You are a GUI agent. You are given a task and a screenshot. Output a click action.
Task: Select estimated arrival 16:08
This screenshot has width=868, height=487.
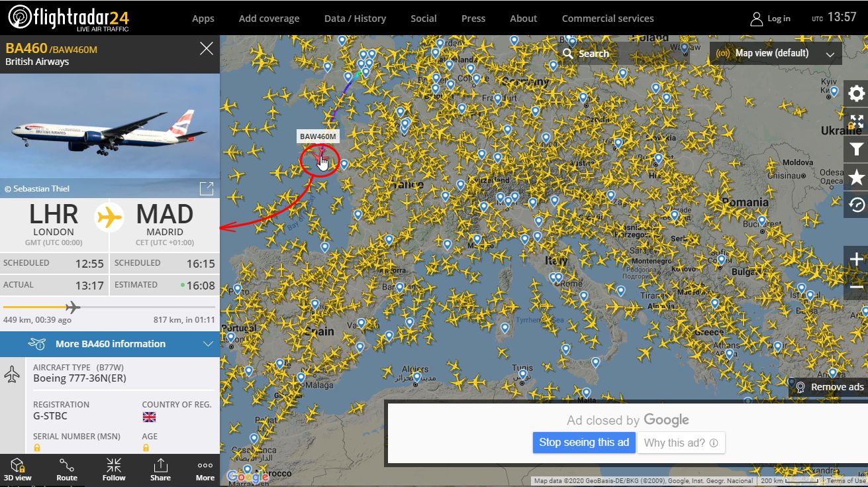(x=201, y=286)
